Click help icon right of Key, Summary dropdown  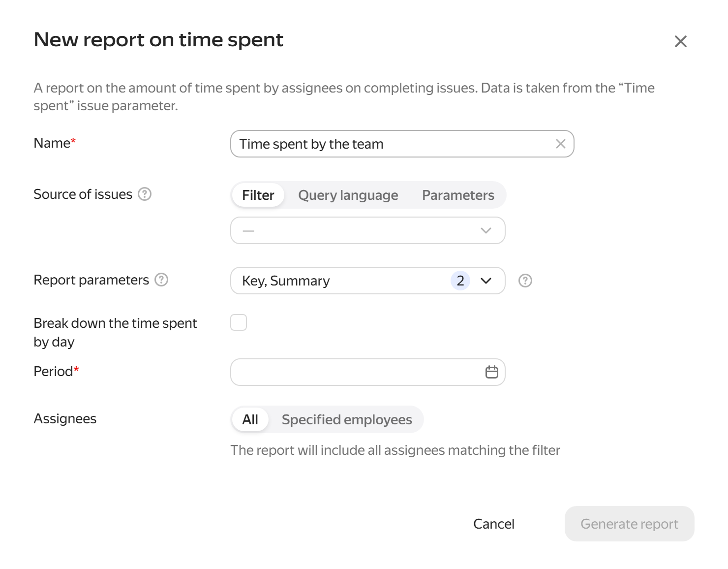pyautogui.click(x=525, y=281)
